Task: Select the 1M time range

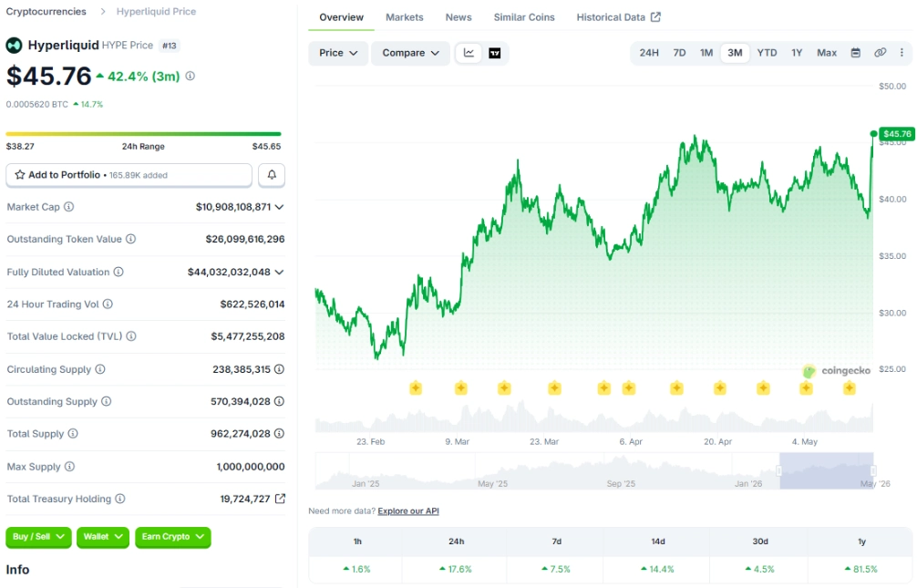Action: coord(706,53)
